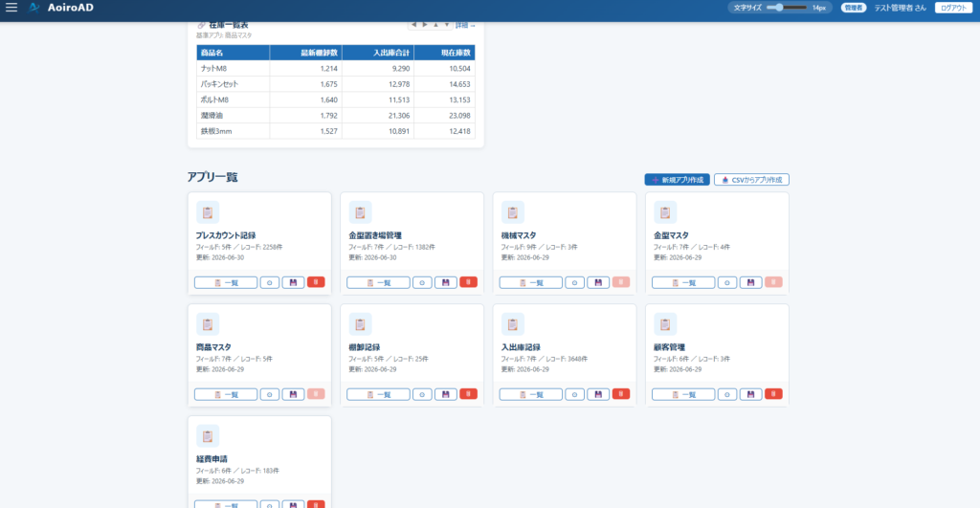Click CSVからアプリ作成 button
Viewport: 980px width, 508px height.
pos(751,180)
